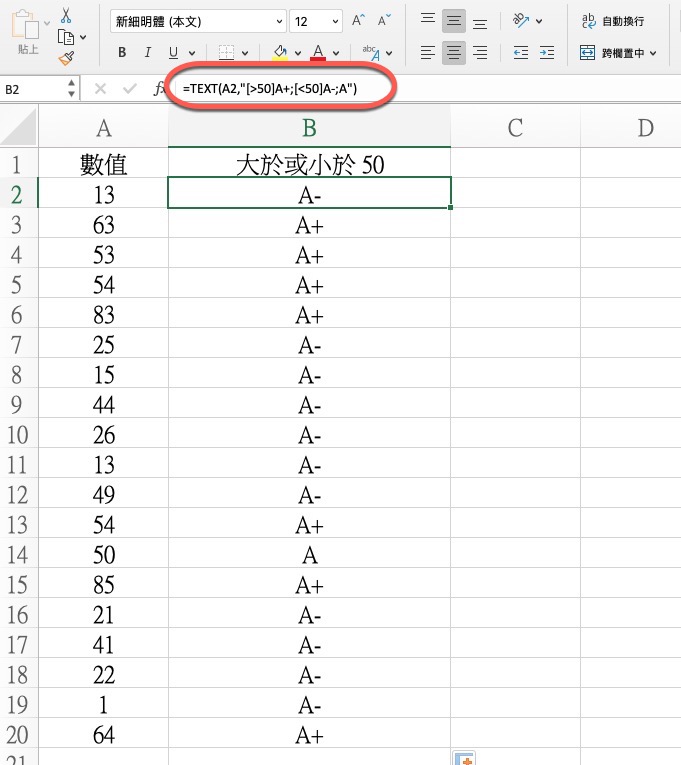Toggle Italic formatting
Image resolution: width=681 pixels, height=765 pixels.
pos(147,52)
